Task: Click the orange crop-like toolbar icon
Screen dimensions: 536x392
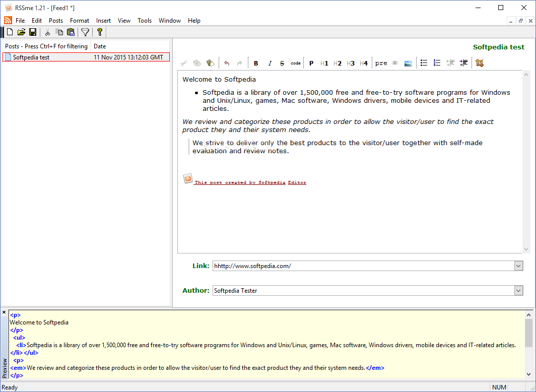Action: click(480, 63)
